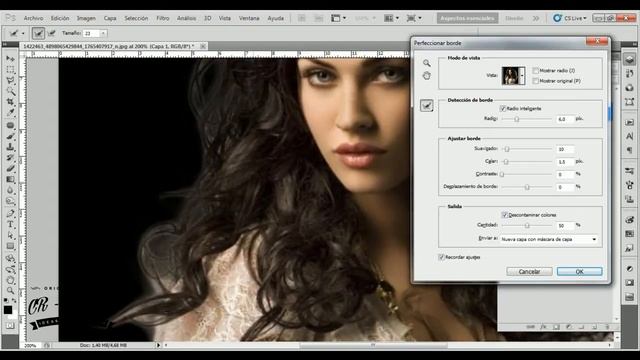Select the Horizontal Type tool
This screenshot has height=360, width=640.
[x=10, y=224]
